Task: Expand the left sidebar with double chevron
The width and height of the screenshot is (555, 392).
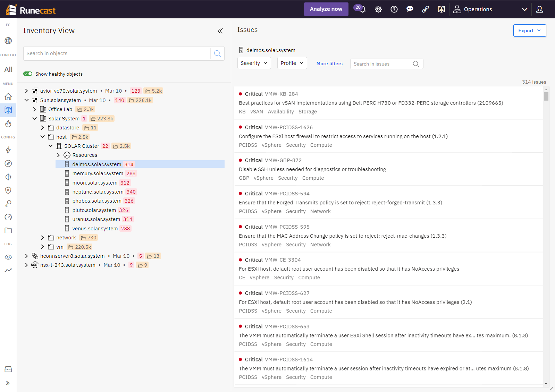Action: pyautogui.click(x=8, y=383)
